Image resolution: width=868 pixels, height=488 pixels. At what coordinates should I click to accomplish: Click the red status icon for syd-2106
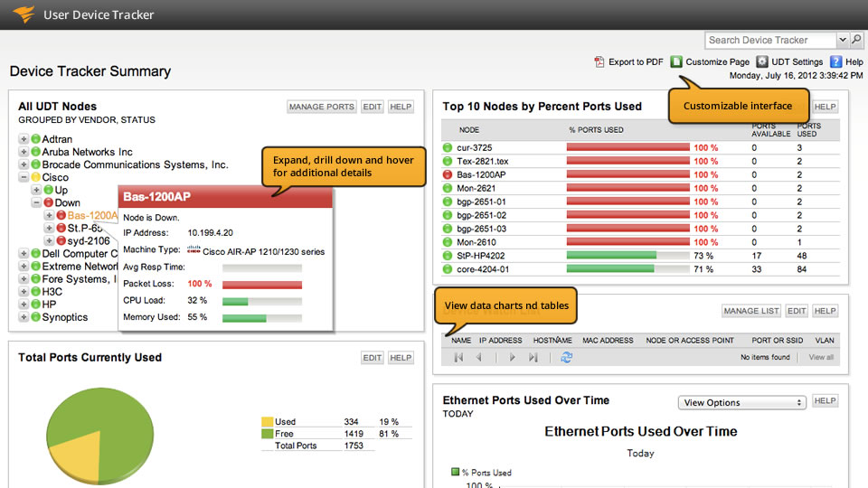tap(61, 240)
